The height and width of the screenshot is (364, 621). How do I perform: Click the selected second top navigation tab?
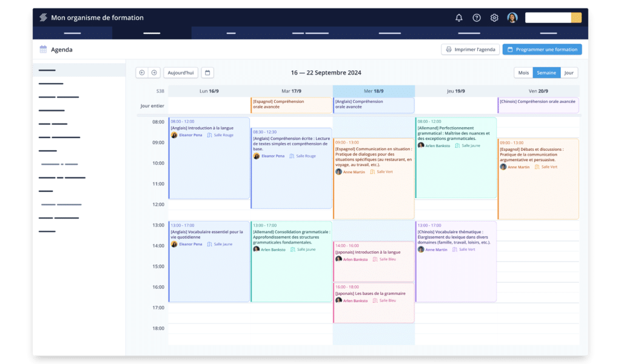point(152,33)
